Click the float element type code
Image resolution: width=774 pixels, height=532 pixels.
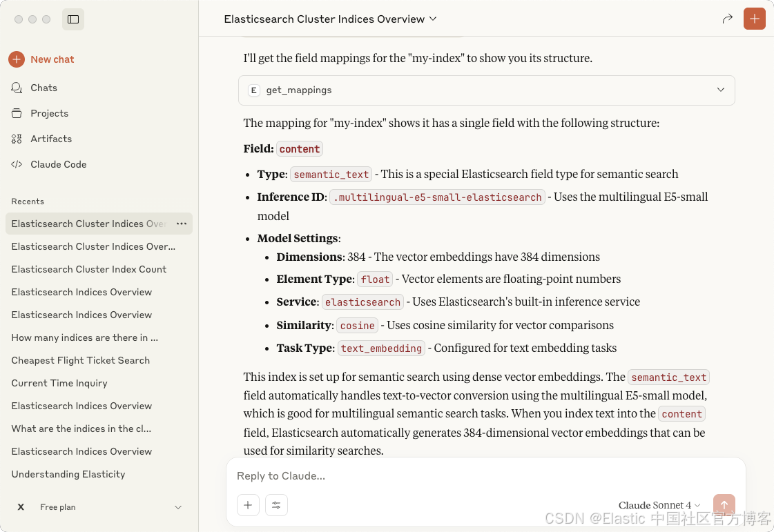tap(375, 279)
